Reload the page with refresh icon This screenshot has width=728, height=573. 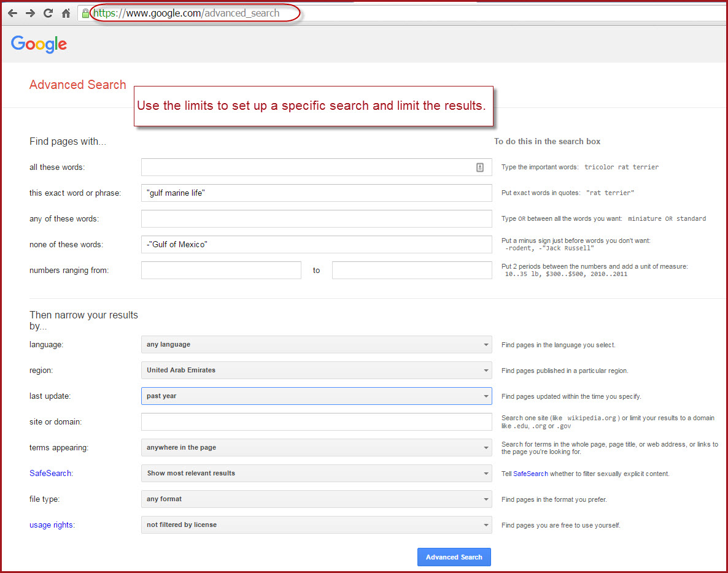click(48, 13)
